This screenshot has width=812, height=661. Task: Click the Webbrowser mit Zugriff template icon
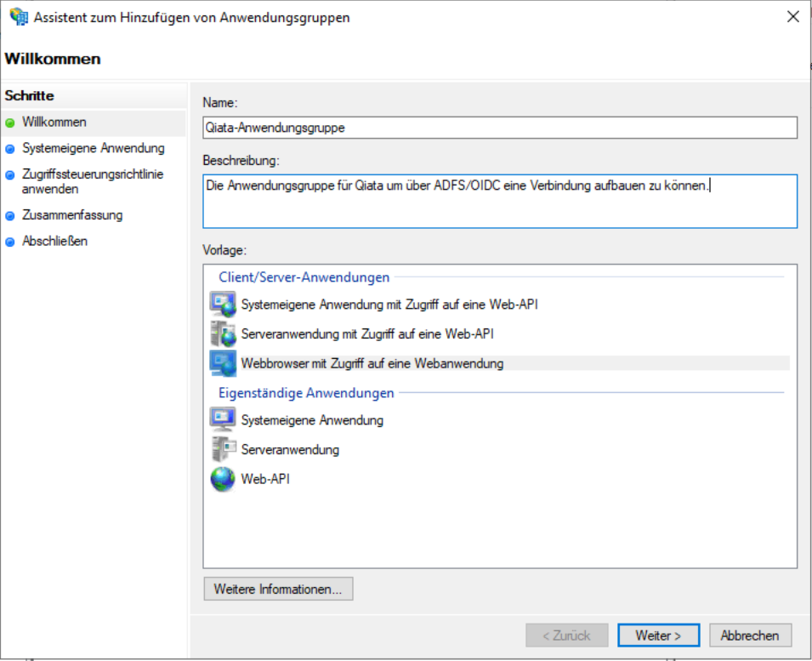(223, 363)
